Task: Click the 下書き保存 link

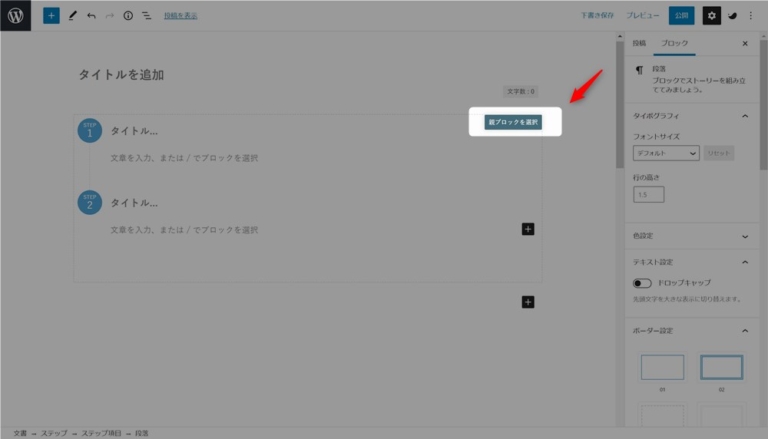Action: 597,16
